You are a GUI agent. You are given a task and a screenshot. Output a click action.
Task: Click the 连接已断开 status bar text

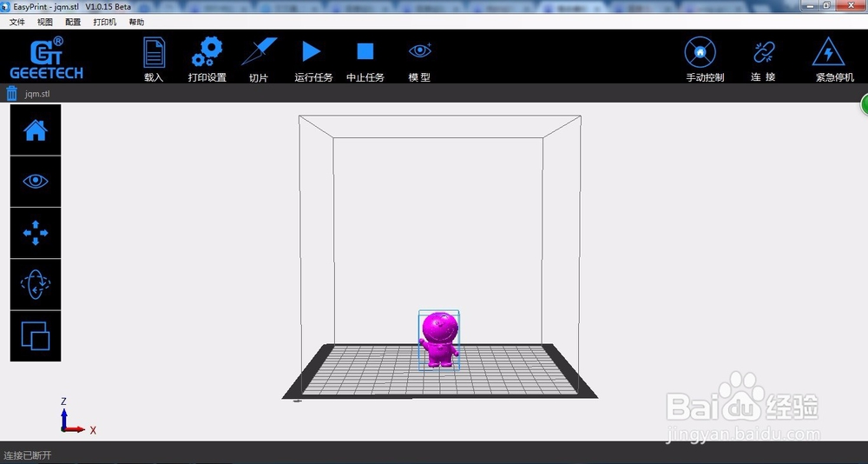(x=28, y=455)
